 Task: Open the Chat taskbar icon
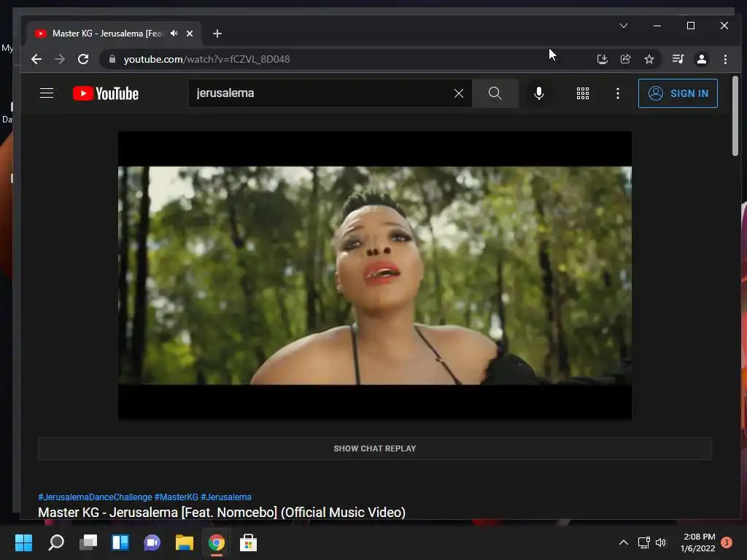coord(152,542)
